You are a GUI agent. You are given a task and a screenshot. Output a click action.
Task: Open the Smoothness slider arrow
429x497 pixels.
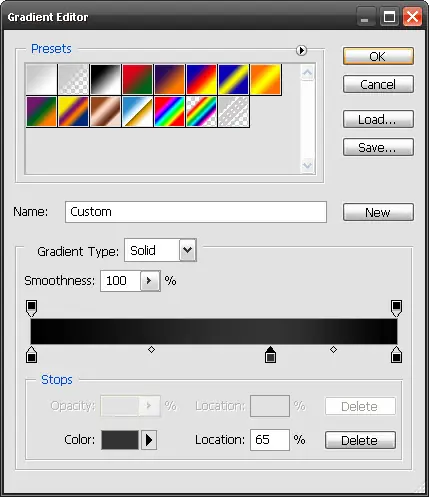(150, 281)
